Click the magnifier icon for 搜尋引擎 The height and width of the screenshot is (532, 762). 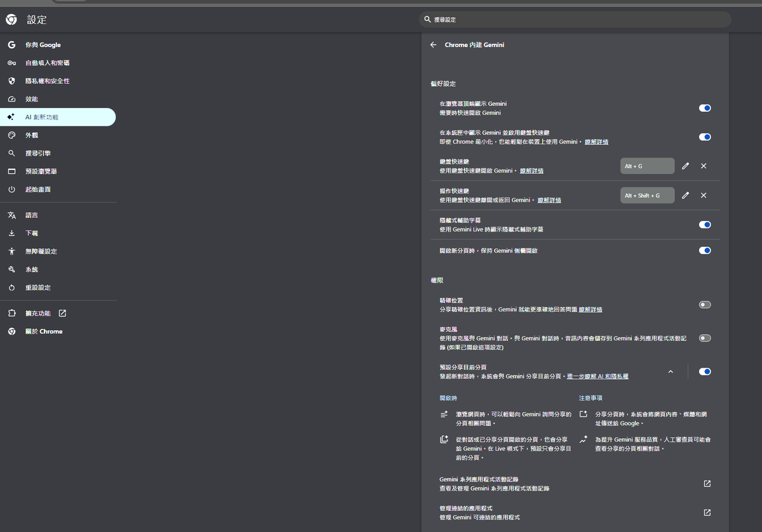tap(11, 154)
